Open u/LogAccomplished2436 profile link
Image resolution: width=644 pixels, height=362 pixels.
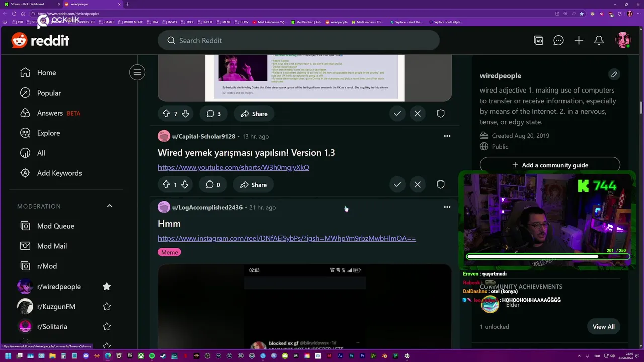point(207,207)
